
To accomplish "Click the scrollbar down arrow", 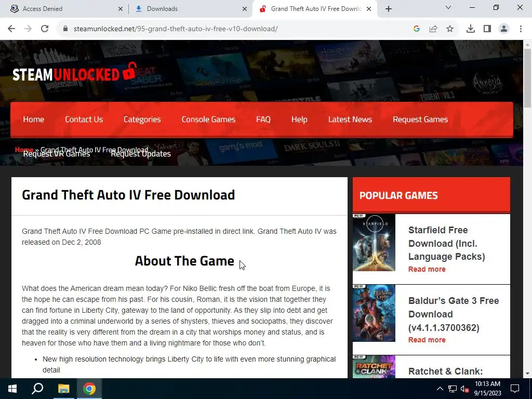I will [527, 374].
